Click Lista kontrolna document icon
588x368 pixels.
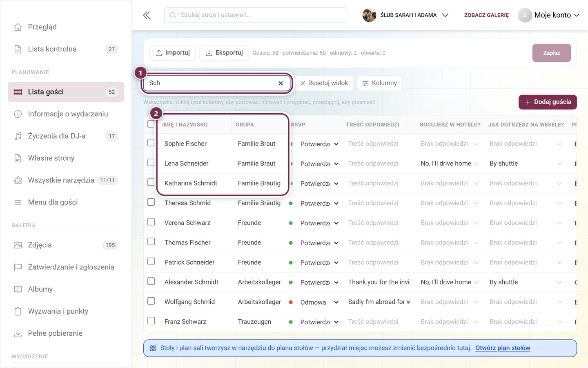pyautogui.click(x=18, y=49)
